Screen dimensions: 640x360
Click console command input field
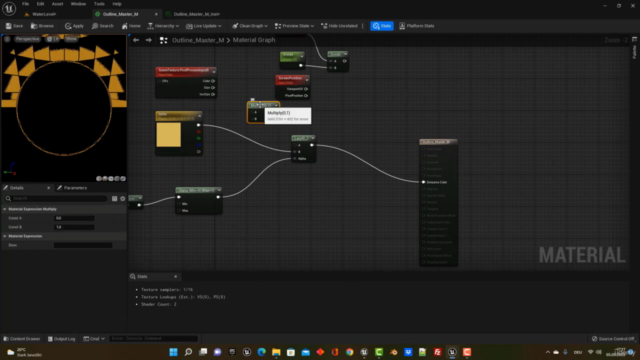point(153,339)
